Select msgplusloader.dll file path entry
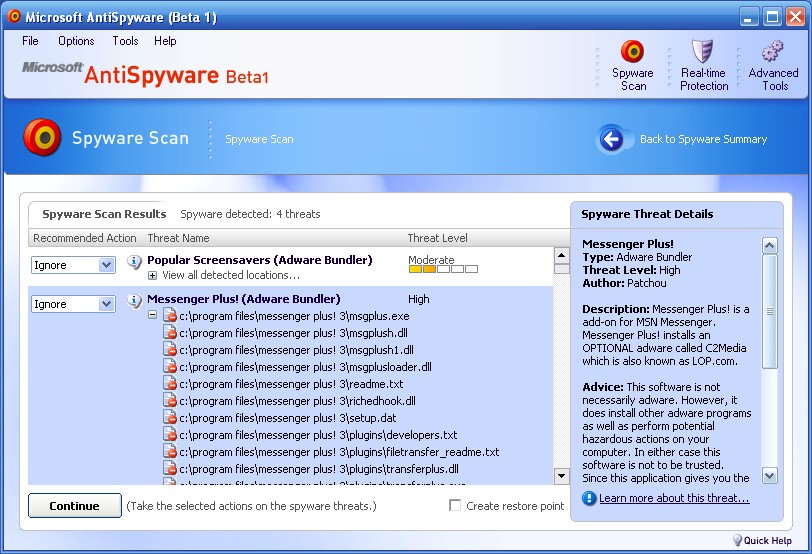The image size is (812, 554). pos(306,367)
